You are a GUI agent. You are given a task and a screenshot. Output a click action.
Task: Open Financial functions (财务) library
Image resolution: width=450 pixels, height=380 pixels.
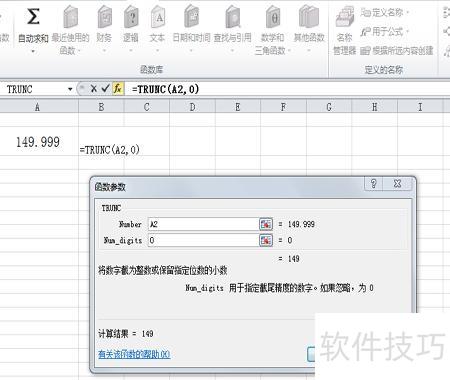pyautogui.click(x=104, y=29)
